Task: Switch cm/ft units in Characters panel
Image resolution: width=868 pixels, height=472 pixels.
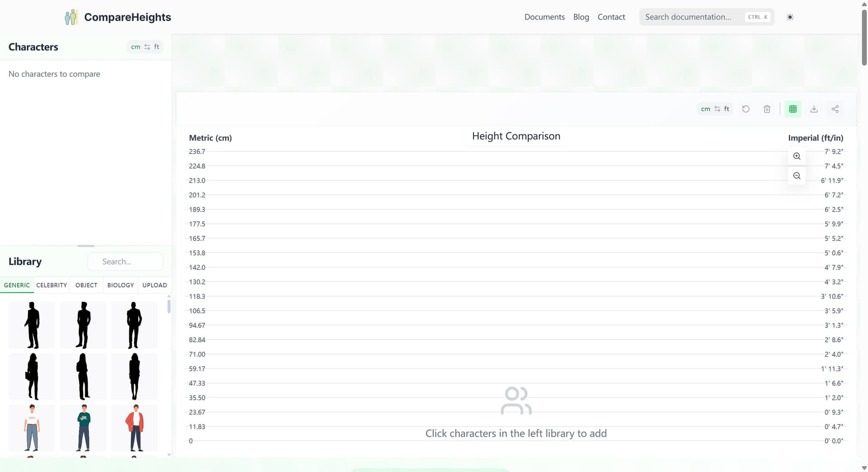Action: 145,47
